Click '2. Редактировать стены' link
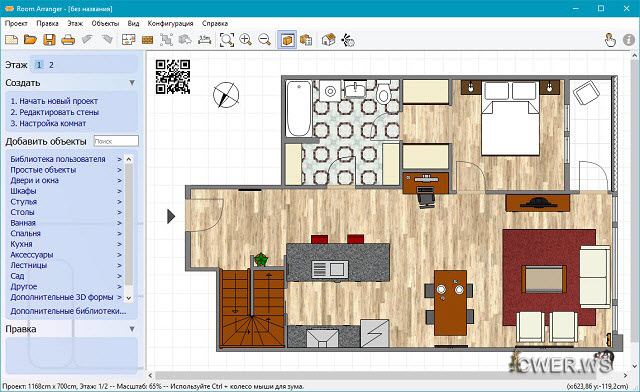Image resolution: width=640 pixels, height=392 pixels. [x=55, y=112]
